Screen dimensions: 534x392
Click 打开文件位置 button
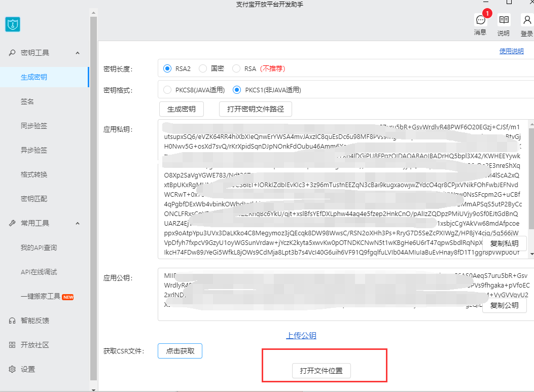(321, 371)
